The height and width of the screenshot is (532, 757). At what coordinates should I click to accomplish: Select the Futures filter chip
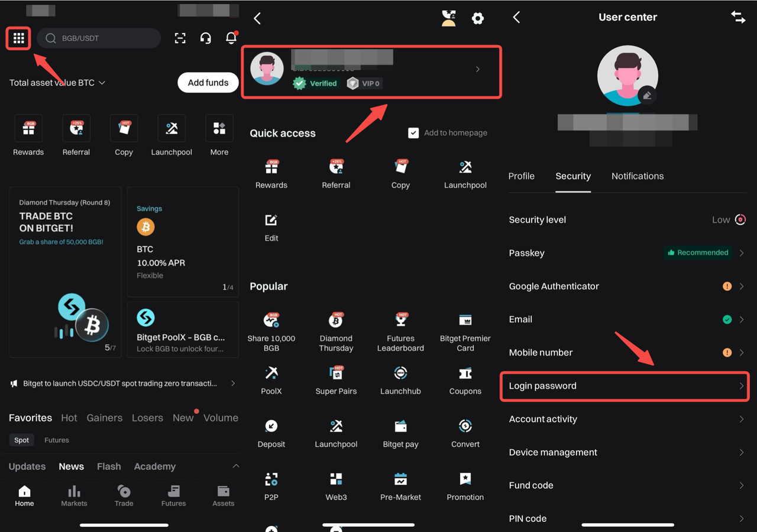[x=57, y=440]
